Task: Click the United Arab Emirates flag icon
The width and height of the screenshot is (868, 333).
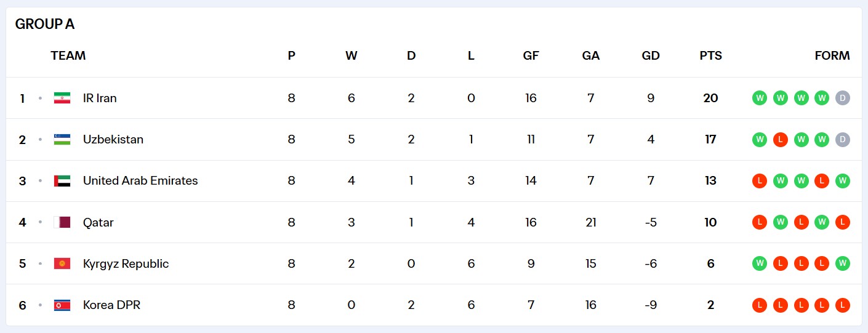Action: (62, 181)
